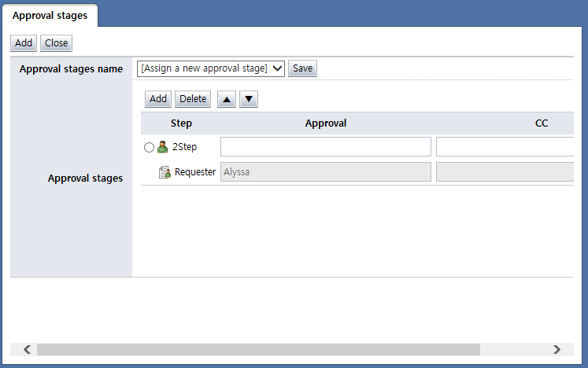The width and height of the screenshot is (588, 368).
Task: Move the stage down with the down arrow
Action: pyautogui.click(x=248, y=99)
